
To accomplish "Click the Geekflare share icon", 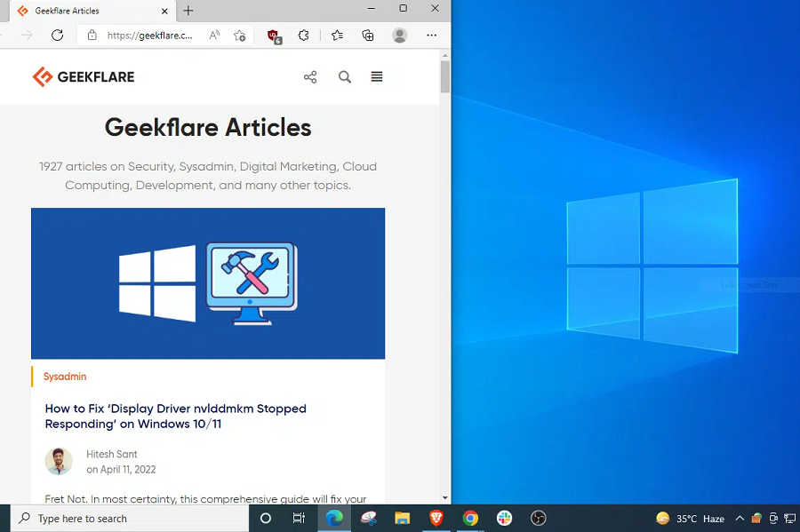I will click(x=310, y=77).
